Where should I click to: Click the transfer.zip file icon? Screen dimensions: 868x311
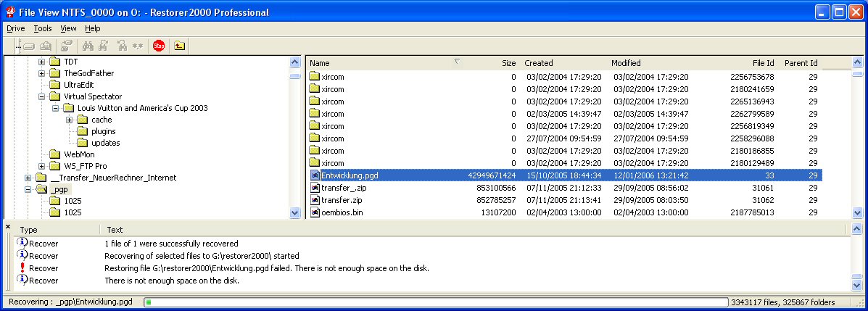tap(315, 200)
